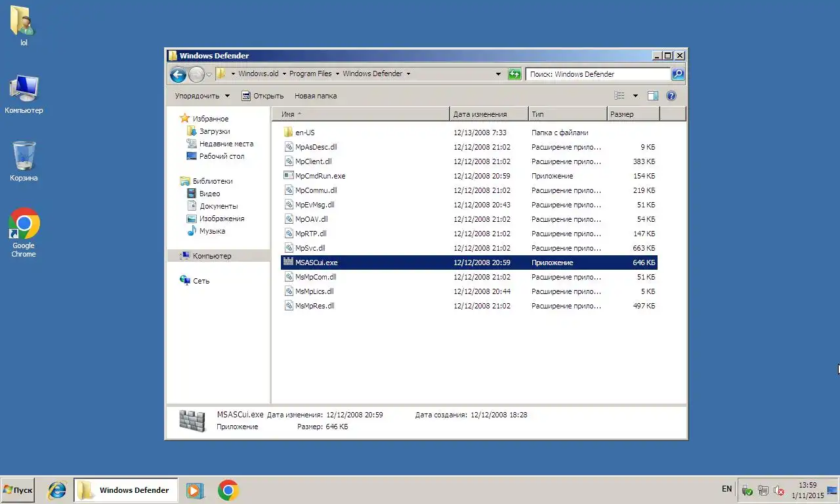Create a new folder with Новая папка
The image size is (840, 504).
pos(316,96)
